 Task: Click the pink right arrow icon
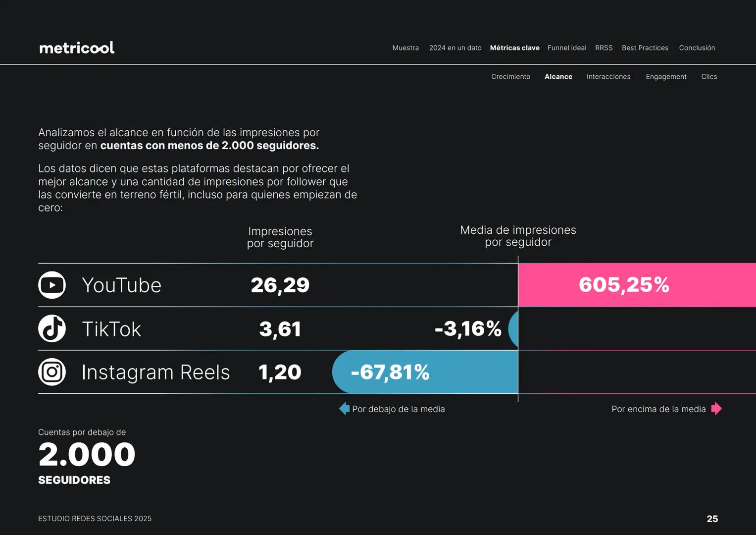(716, 409)
